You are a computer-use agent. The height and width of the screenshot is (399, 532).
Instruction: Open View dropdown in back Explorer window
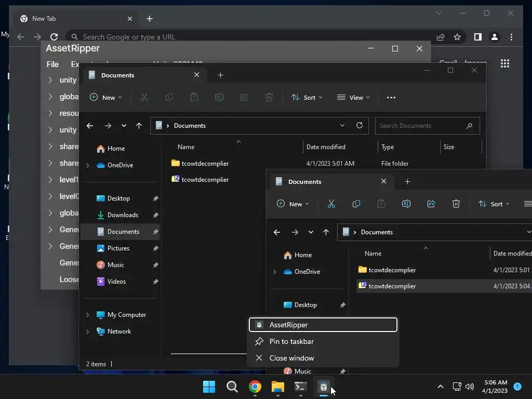tap(353, 97)
